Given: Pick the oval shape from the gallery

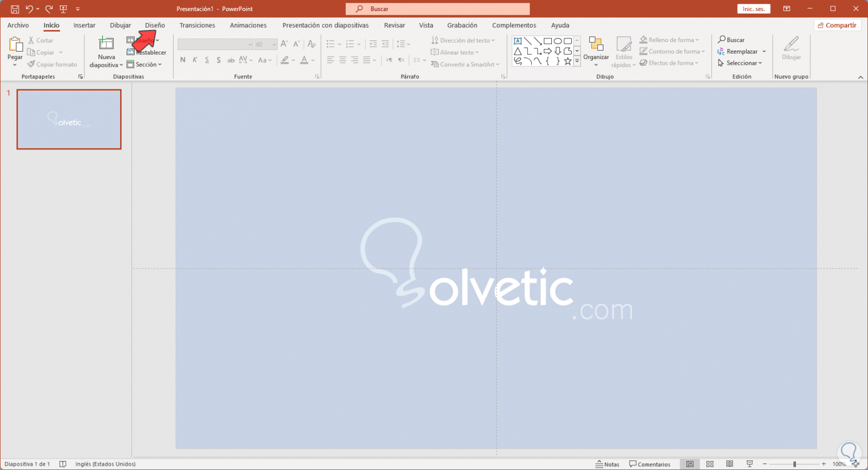Looking at the screenshot, I should click(x=558, y=41).
